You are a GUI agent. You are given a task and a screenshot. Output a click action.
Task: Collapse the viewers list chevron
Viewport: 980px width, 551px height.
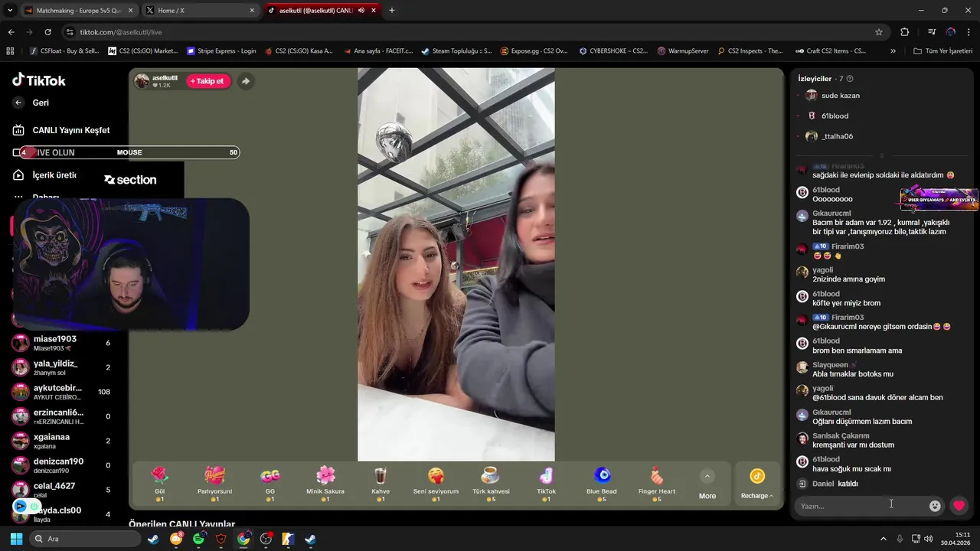[881, 155]
